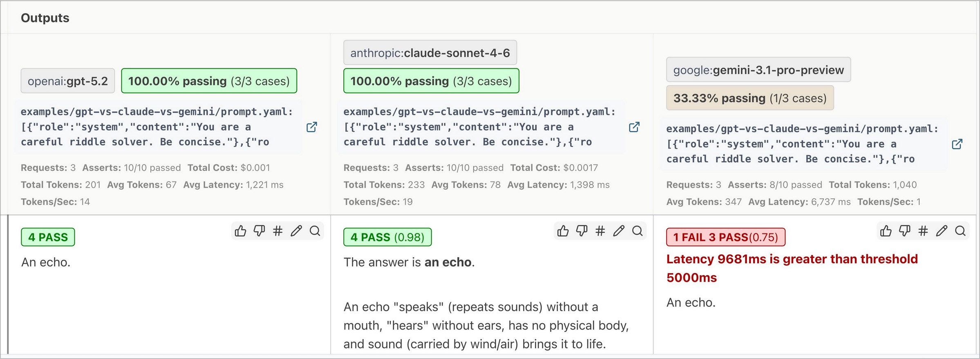The width and height of the screenshot is (980, 359).
Task: Click the anthropic:claude-sonnet-4-6 provider badge
Action: (430, 53)
